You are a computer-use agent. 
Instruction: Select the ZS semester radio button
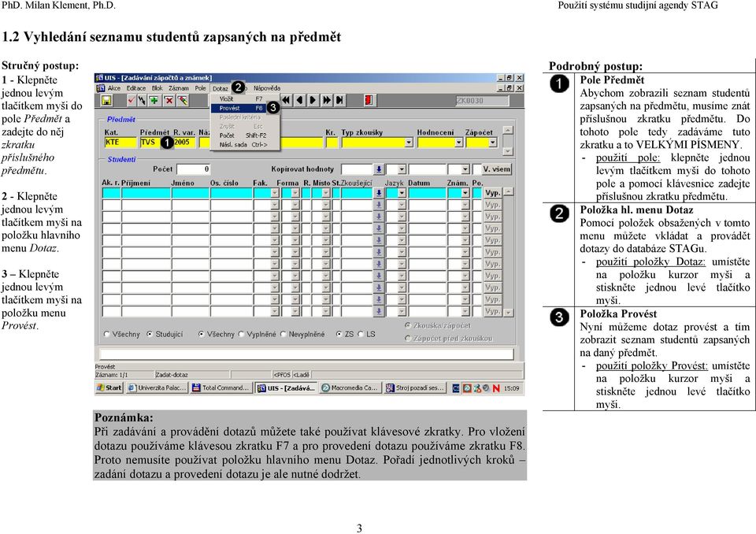coord(339,334)
